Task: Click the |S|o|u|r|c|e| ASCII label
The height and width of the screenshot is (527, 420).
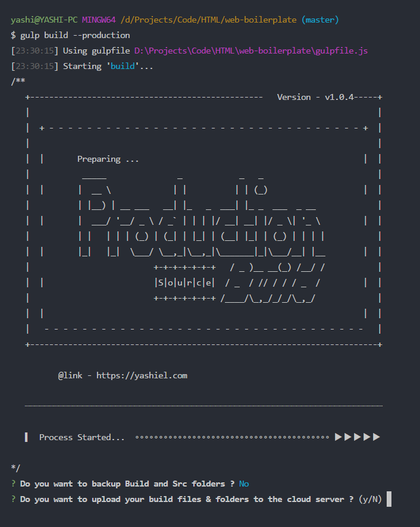Action: (x=184, y=283)
